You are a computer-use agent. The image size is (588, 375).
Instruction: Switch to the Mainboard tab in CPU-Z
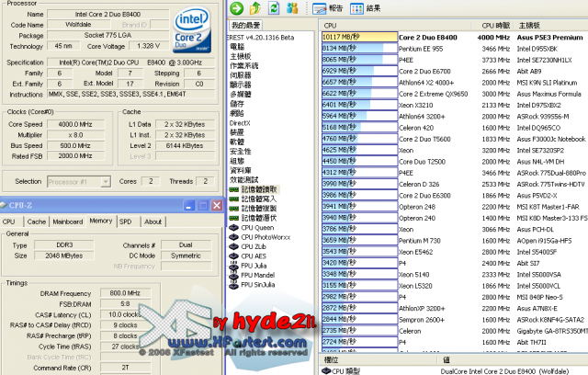pos(67,222)
